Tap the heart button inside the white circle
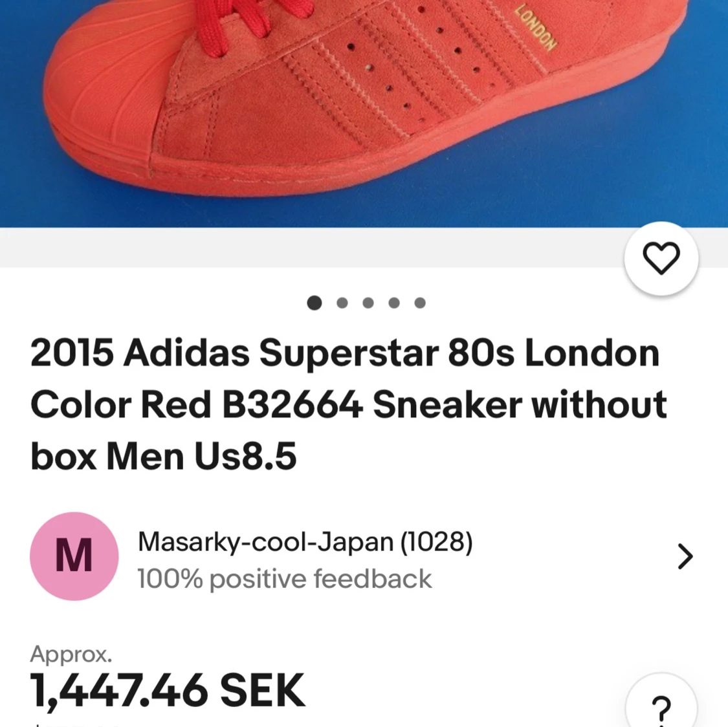The image size is (728, 727). [x=661, y=258]
